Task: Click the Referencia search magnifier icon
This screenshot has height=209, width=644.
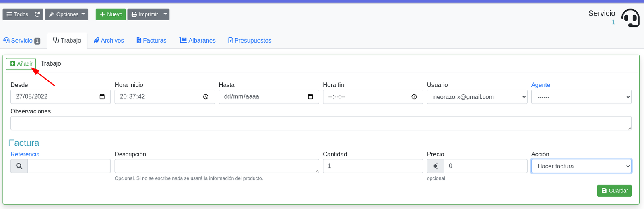Action: [19, 166]
